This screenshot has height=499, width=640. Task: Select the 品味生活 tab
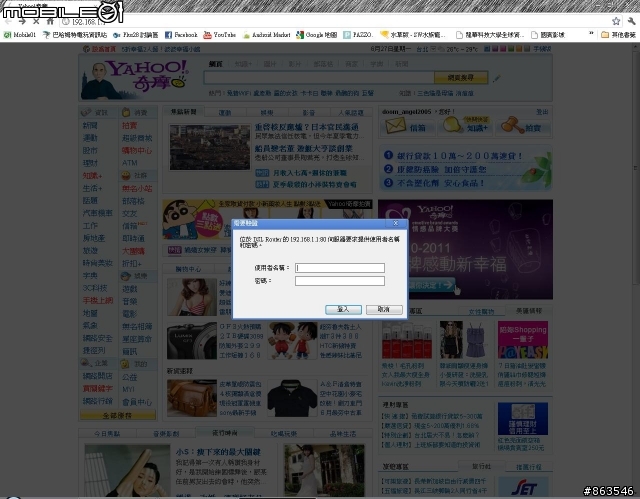click(x=343, y=433)
